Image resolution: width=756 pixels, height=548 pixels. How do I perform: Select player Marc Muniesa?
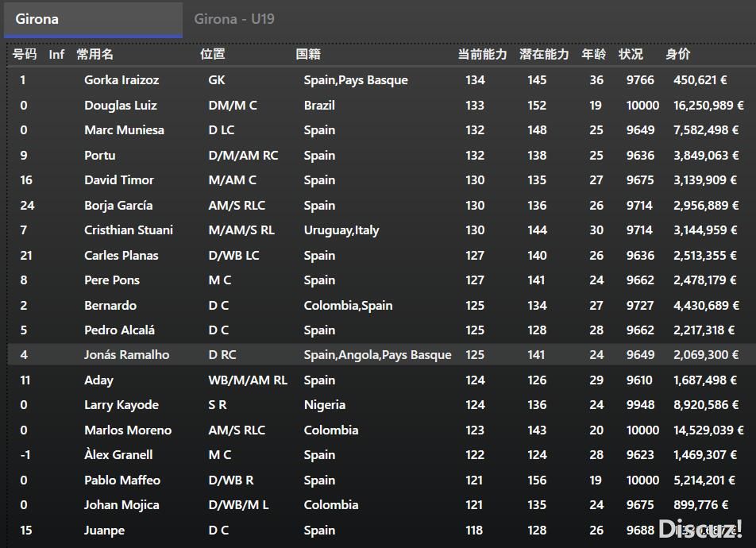click(125, 130)
